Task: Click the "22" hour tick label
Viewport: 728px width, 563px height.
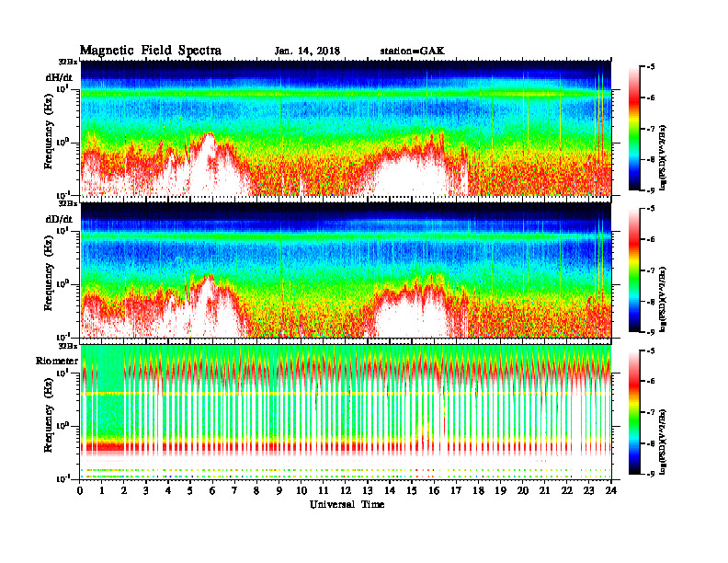Action: (567, 490)
